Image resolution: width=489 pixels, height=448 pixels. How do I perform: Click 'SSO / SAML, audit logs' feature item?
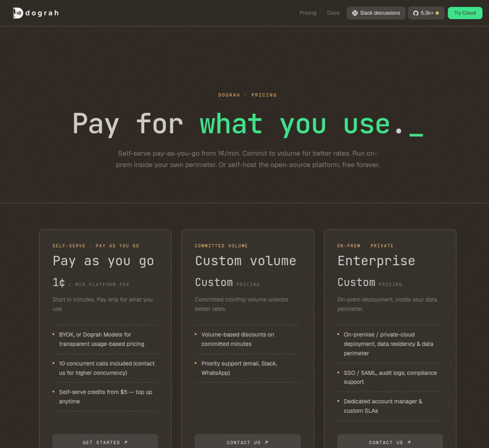[x=390, y=377]
